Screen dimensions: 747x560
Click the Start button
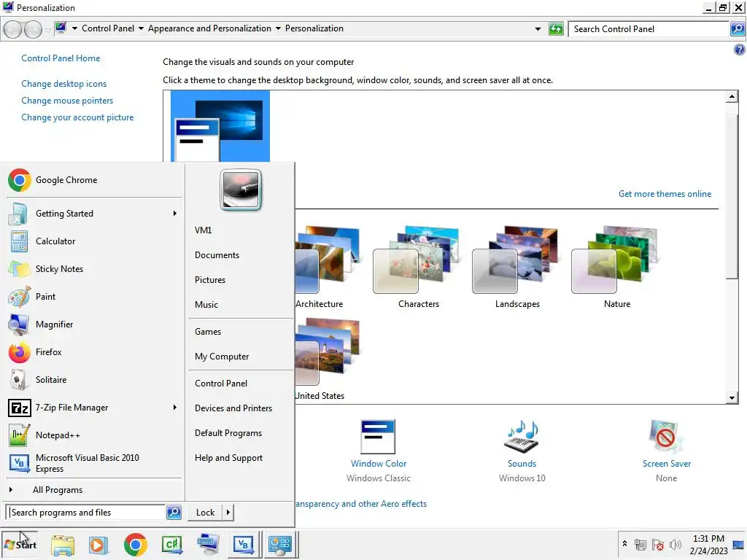pos(20,545)
